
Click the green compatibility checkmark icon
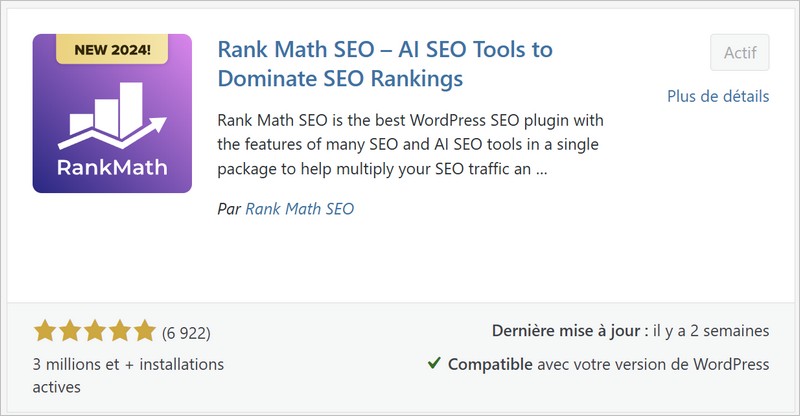click(433, 364)
